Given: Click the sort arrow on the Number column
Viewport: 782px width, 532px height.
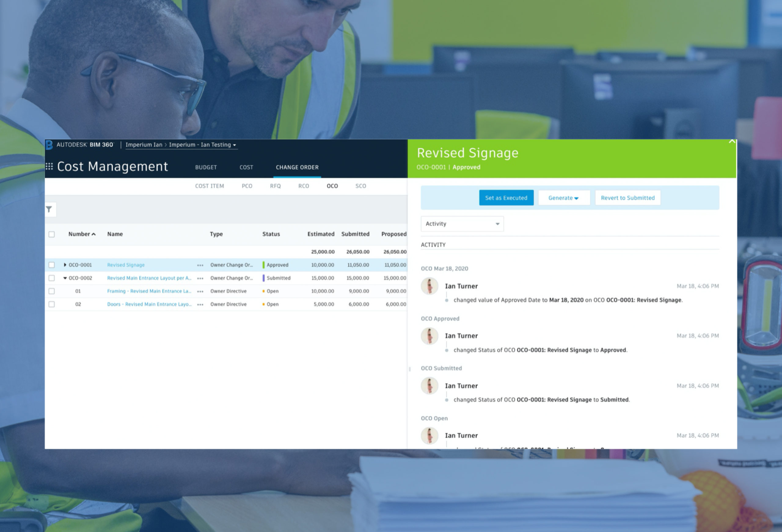Looking at the screenshot, I should click(94, 234).
